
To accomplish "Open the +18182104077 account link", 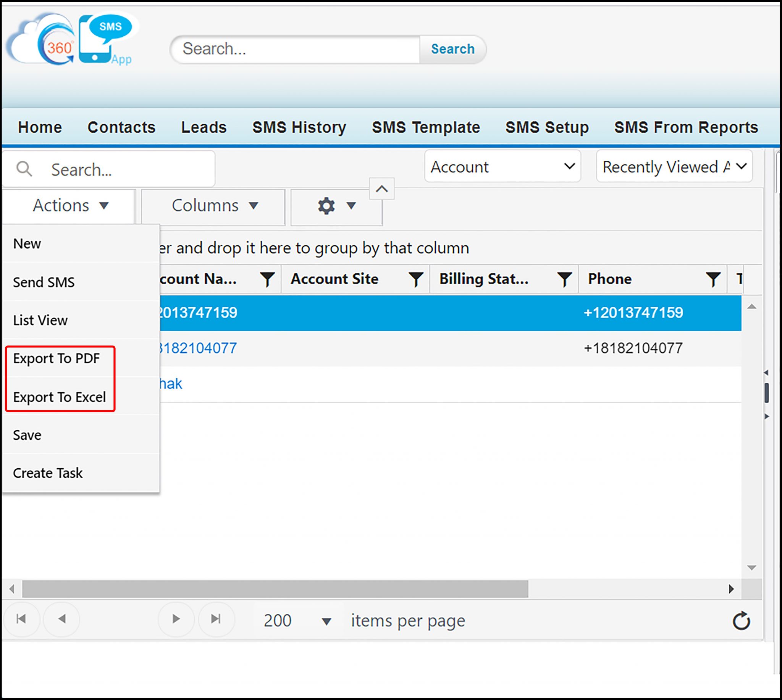I will click(197, 348).
